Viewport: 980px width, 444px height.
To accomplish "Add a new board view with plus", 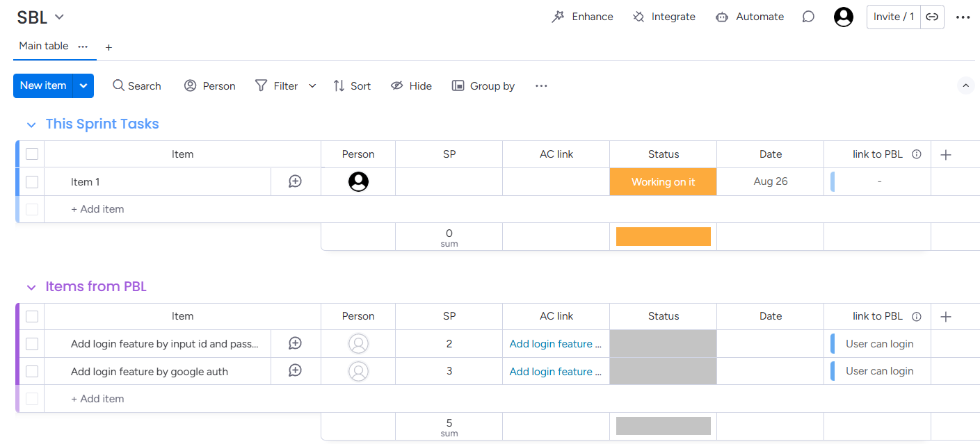I will coord(109,47).
